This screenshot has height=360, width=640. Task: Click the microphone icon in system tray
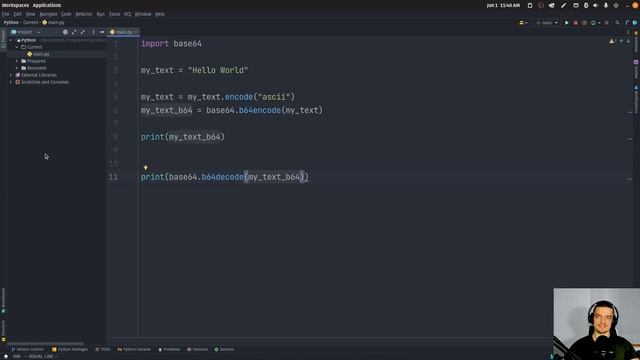pos(606,5)
